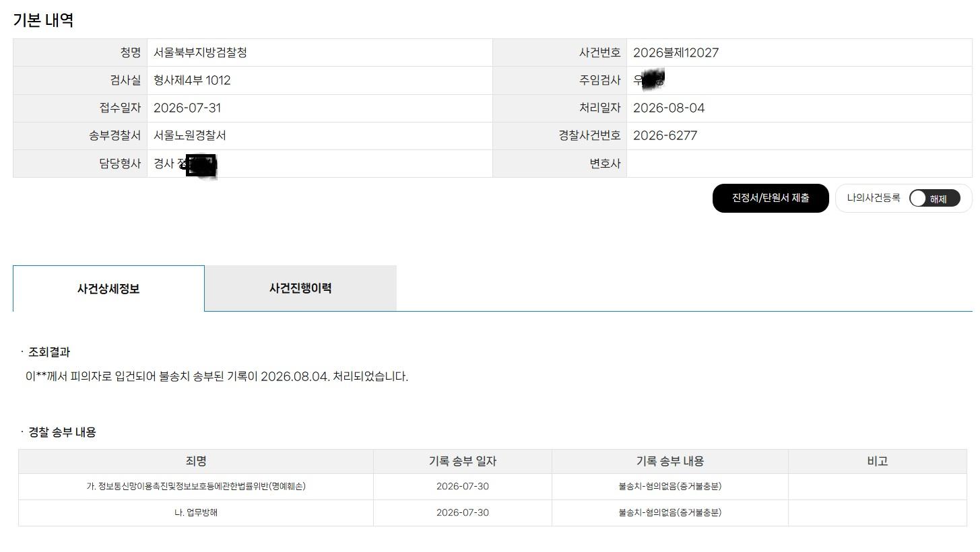Click the 경찰사건번호 value 2026-6277

[665, 135]
